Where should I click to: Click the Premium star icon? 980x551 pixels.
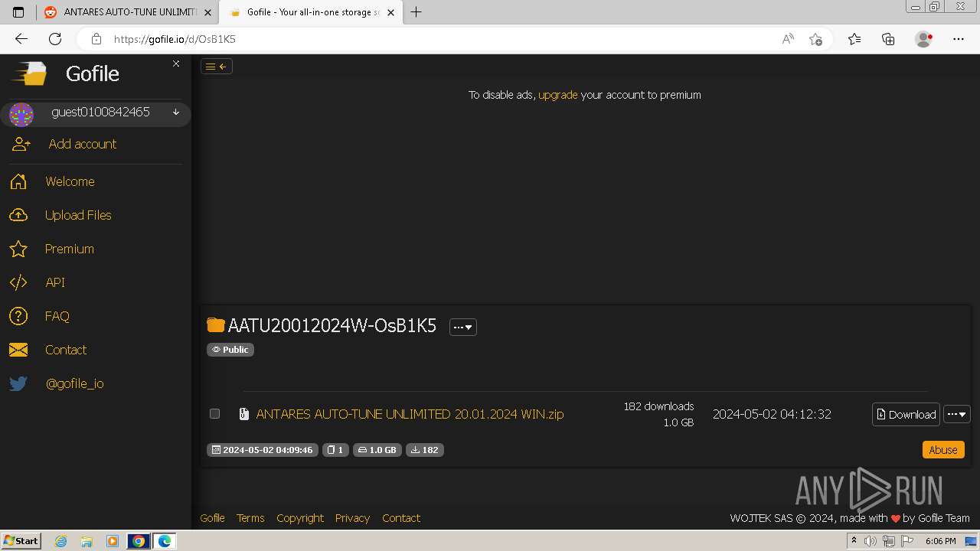tap(18, 249)
